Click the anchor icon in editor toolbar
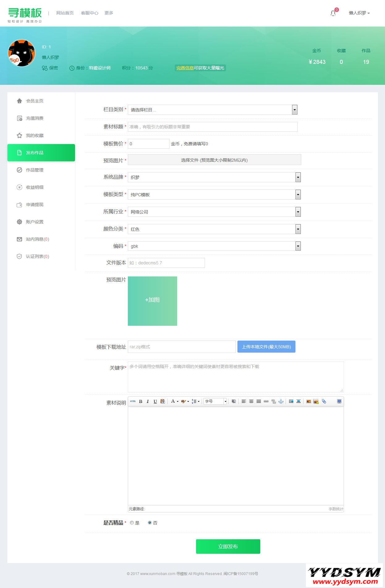Image resolution: width=385 pixels, height=588 pixels. click(281, 401)
